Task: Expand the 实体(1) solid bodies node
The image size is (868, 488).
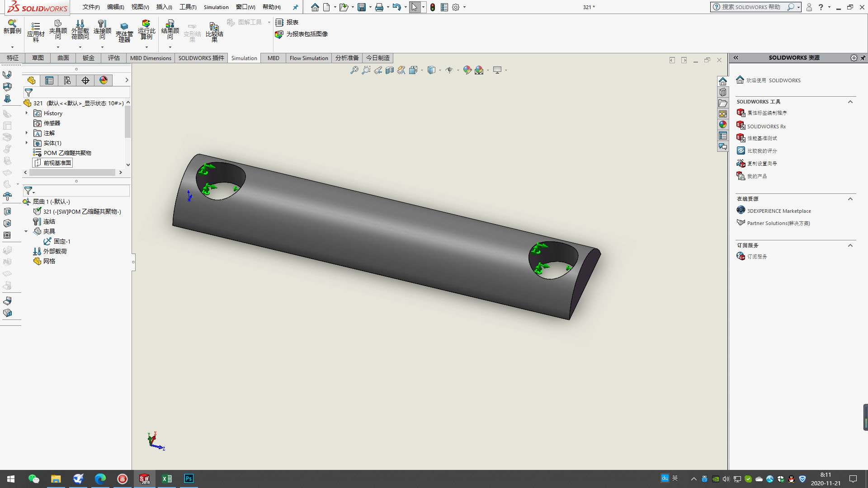Action: pyautogui.click(x=27, y=143)
